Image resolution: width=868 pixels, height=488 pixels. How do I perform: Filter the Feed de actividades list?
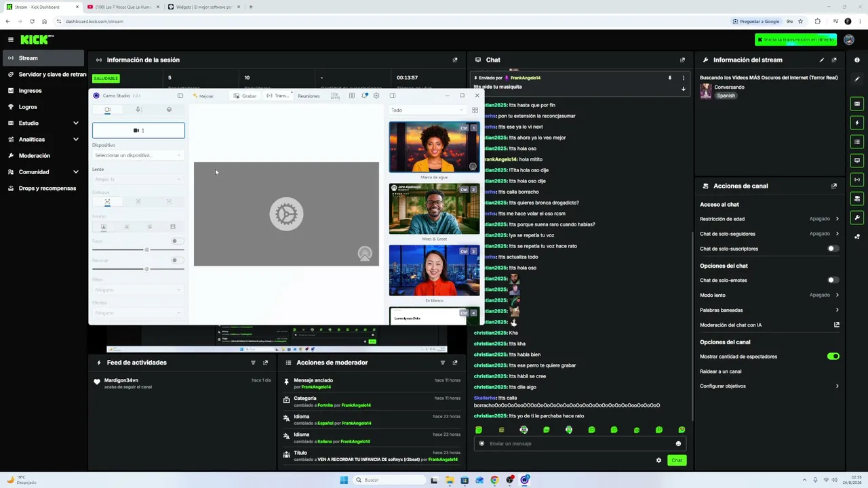tap(253, 363)
